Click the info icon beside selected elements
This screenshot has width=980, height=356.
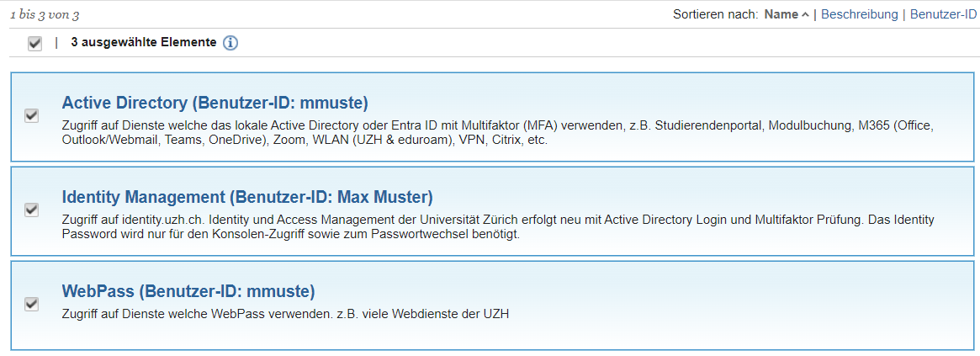(230, 43)
